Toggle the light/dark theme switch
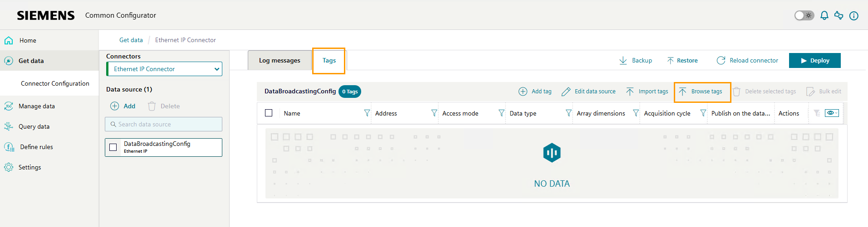This screenshot has width=868, height=227. 804,15
